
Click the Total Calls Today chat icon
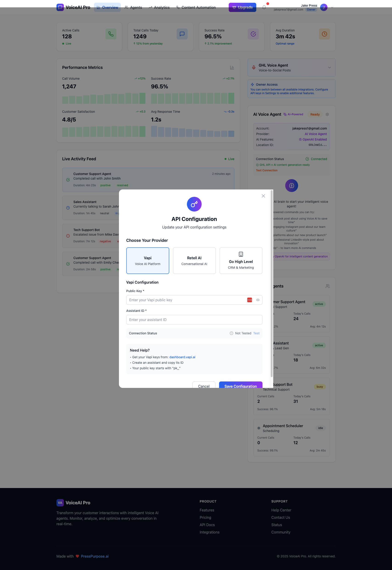coord(182,34)
